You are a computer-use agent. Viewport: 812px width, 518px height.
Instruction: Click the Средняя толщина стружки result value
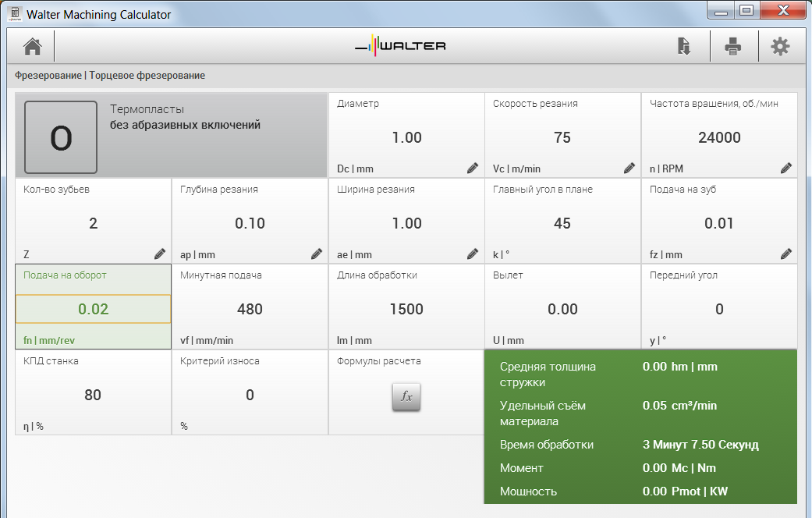(680, 367)
